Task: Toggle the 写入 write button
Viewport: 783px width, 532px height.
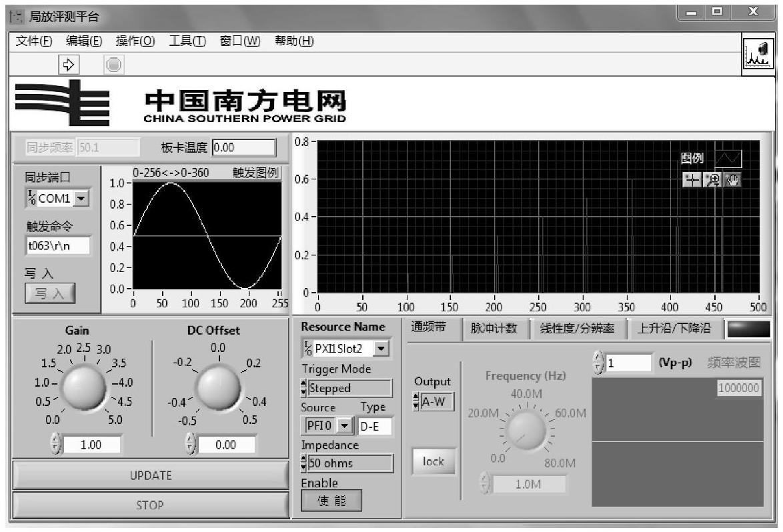Action: (x=50, y=293)
